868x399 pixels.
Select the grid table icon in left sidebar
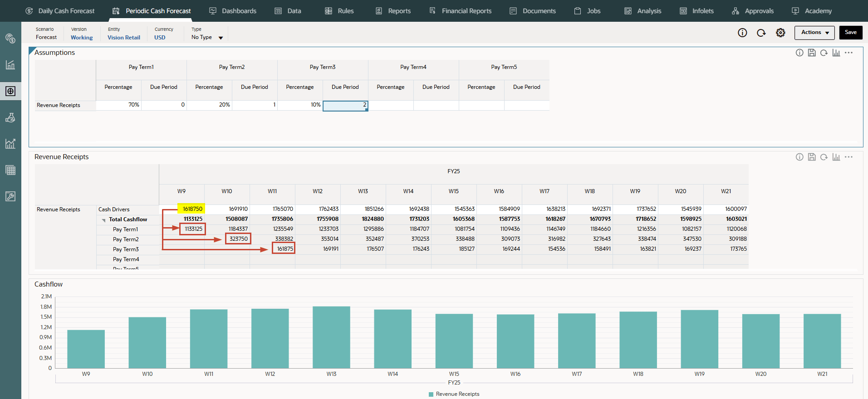point(10,170)
